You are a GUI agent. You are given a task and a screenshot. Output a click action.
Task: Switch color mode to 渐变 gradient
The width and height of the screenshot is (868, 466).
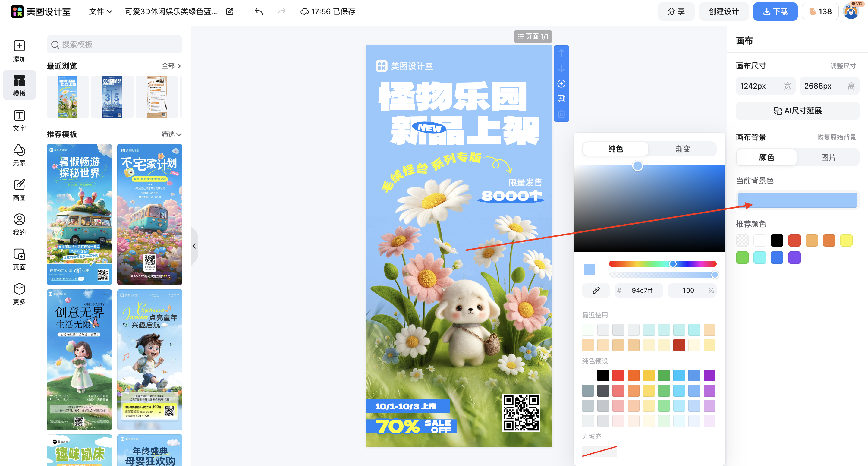pos(683,149)
